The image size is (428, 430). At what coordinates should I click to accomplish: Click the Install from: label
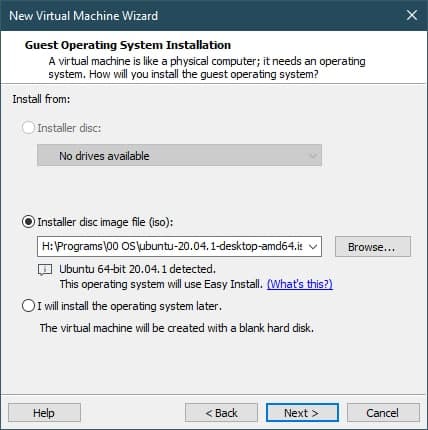coord(41,99)
